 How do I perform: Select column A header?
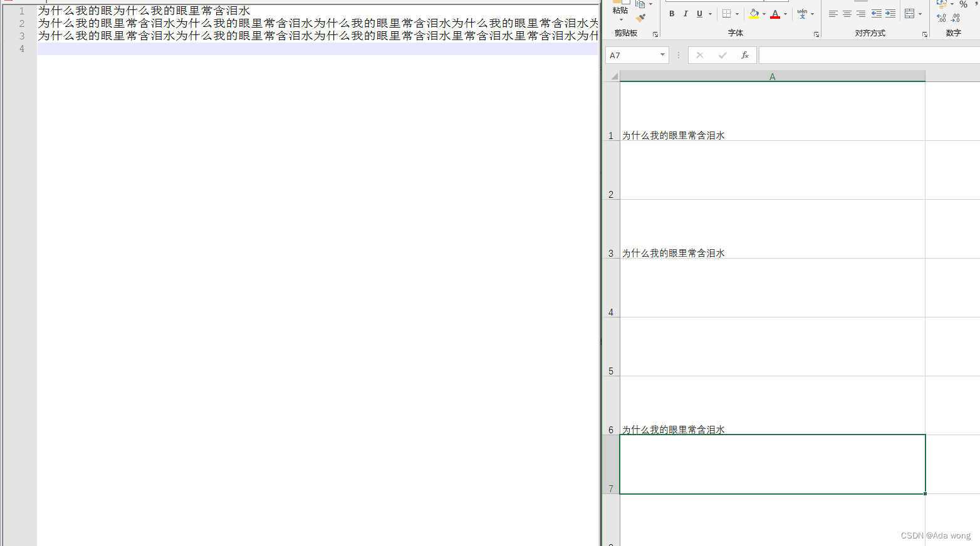[772, 76]
